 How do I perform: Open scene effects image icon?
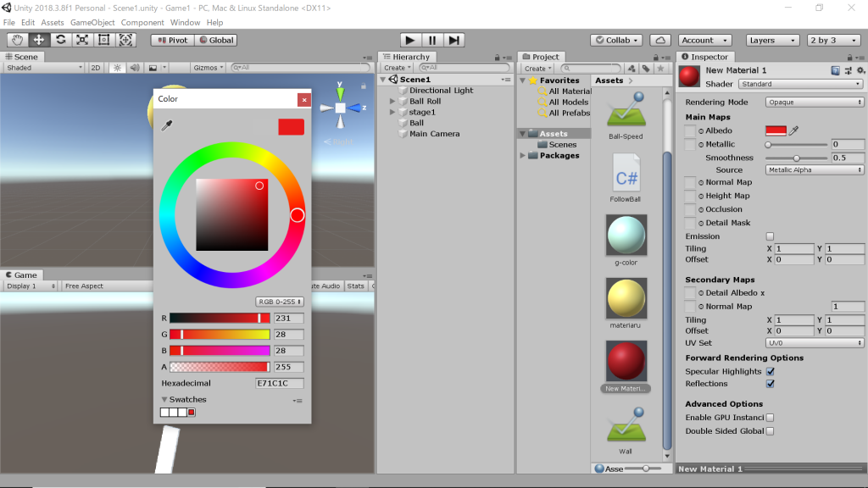(153, 68)
